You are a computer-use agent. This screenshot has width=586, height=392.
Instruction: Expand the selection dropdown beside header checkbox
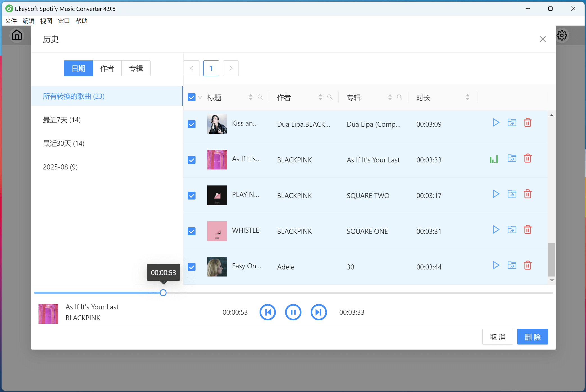[200, 98]
